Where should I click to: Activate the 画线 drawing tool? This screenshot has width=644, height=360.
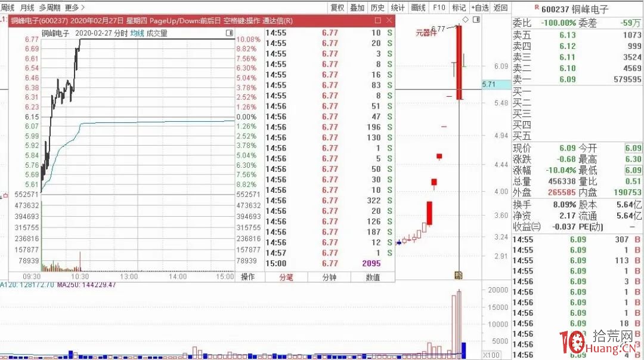(x=418, y=7)
